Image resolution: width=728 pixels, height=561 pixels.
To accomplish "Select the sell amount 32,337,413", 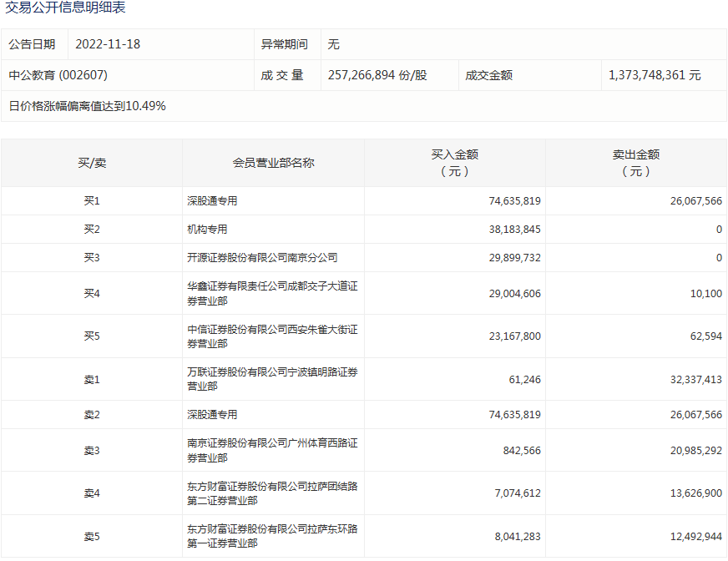I will tap(696, 379).
